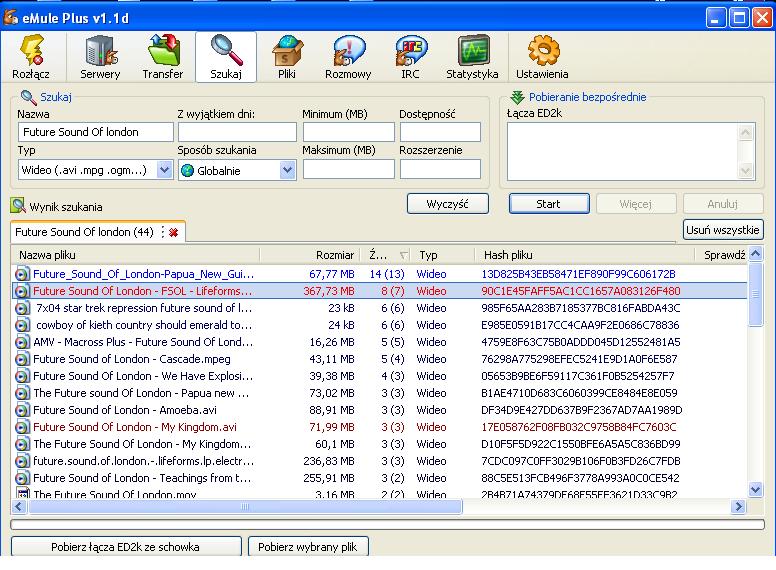
Task: Open the Transfer page
Action: point(162,57)
